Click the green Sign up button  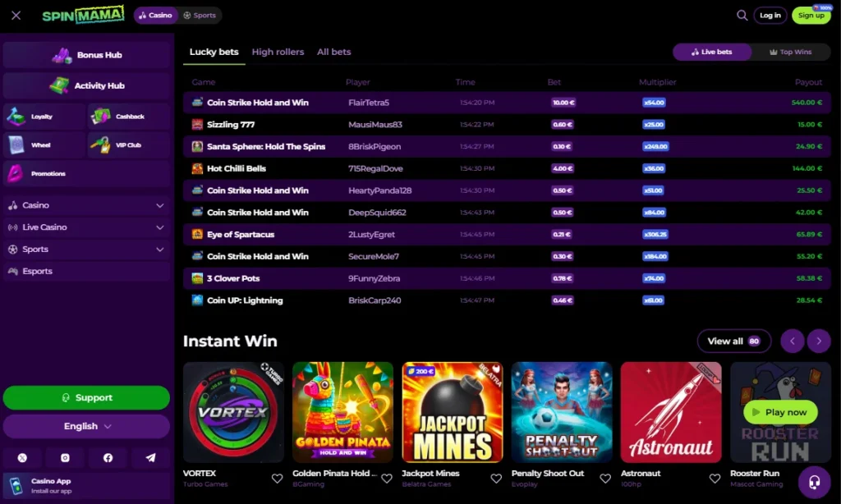coord(811,16)
